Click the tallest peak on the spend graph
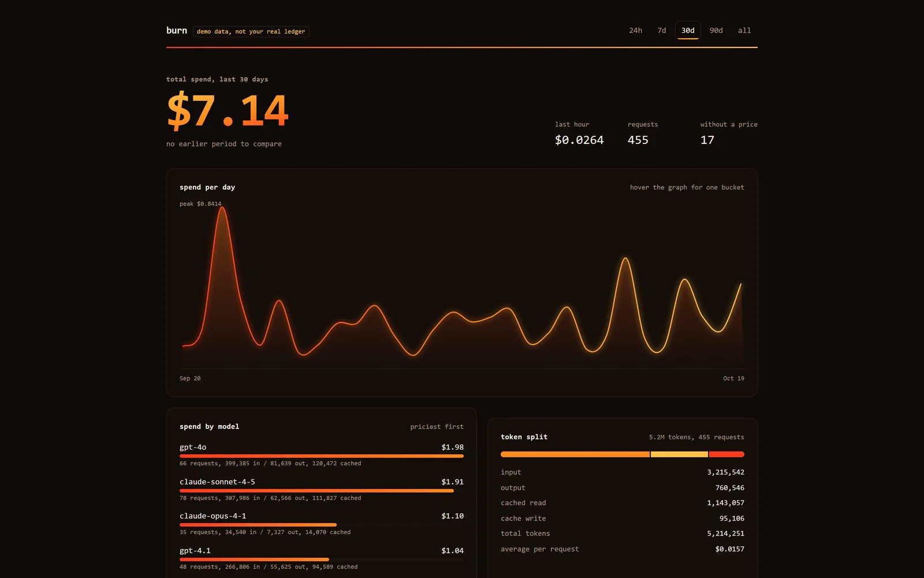The width and height of the screenshot is (924, 578). (x=222, y=208)
